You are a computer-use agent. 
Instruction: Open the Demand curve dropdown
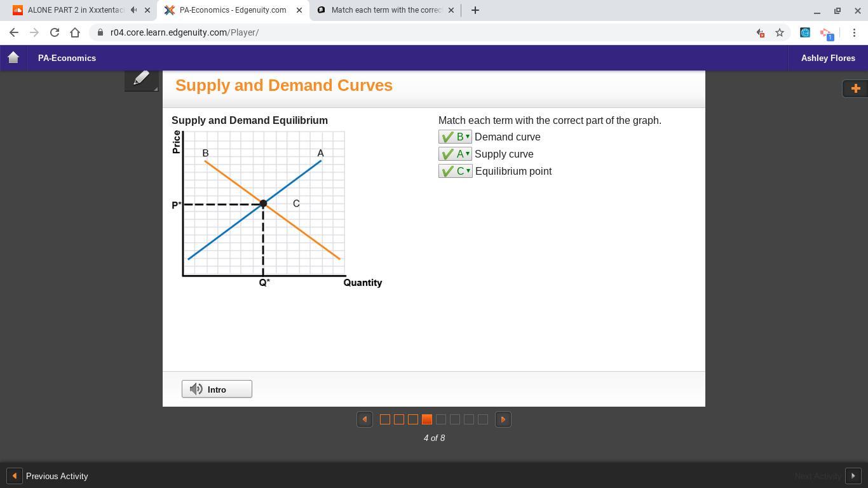pos(455,137)
